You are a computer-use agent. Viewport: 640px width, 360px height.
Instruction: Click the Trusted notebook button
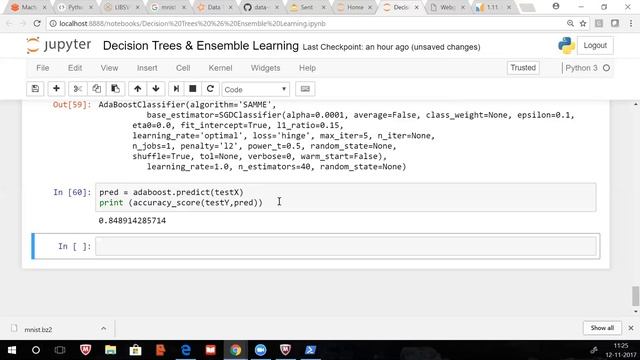click(523, 68)
